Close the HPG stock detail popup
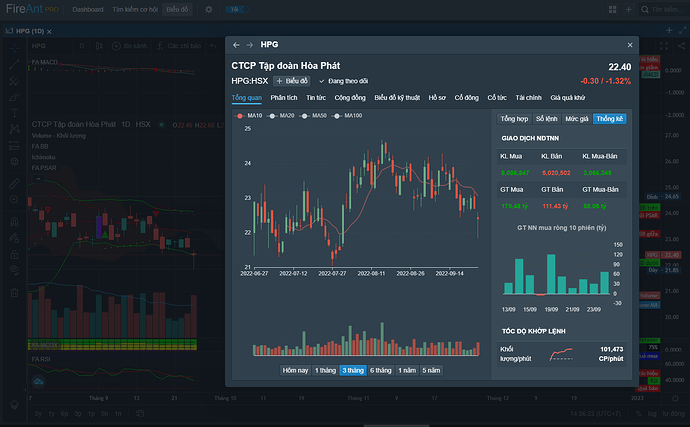This screenshot has height=427, width=690. coord(629,45)
